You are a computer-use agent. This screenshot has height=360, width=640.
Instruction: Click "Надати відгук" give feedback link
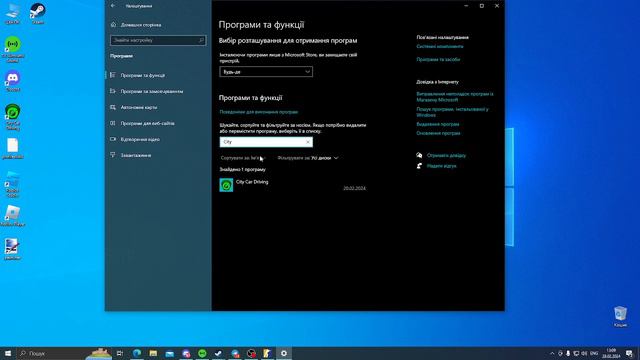[441, 166]
